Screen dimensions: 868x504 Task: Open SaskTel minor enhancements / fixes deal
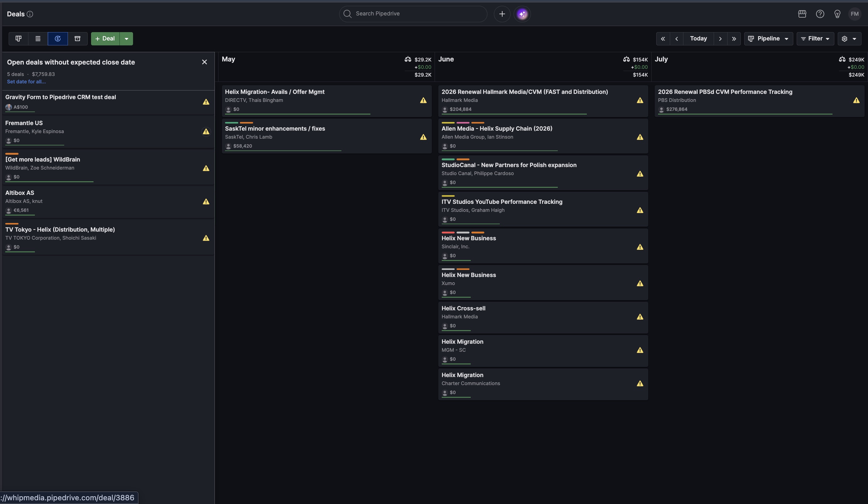point(327,136)
